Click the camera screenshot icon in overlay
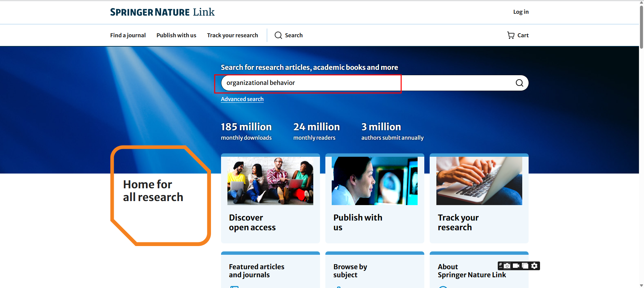The image size is (644, 288). (507, 266)
